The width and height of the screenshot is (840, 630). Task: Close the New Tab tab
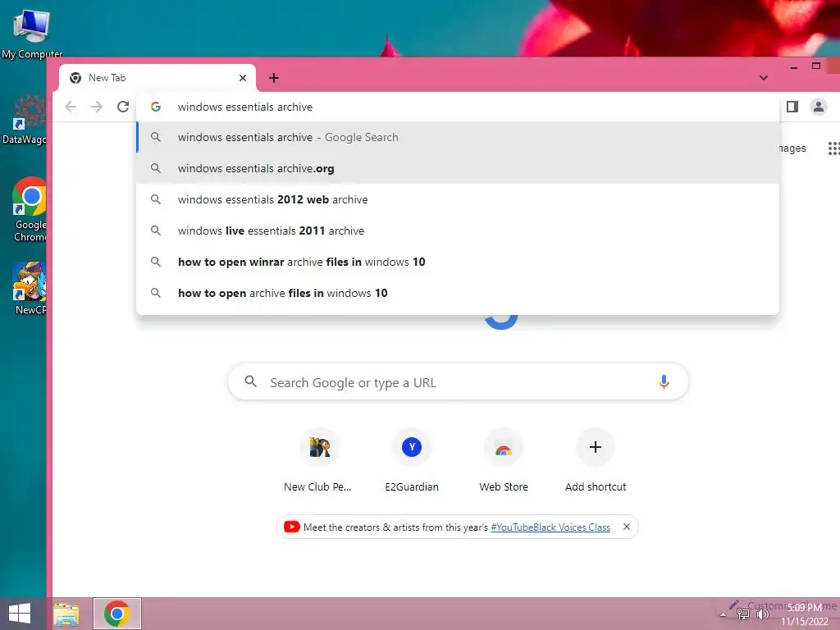point(243,78)
